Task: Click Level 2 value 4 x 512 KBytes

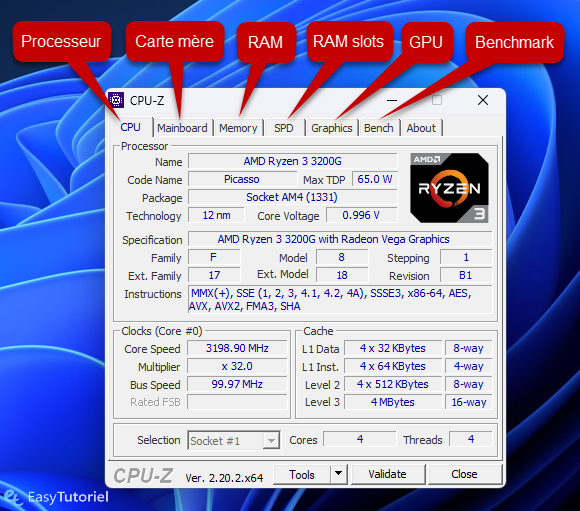Action: click(x=393, y=384)
